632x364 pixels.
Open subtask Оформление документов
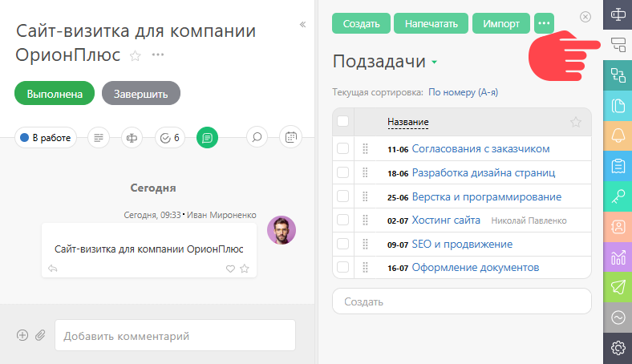tap(476, 267)
